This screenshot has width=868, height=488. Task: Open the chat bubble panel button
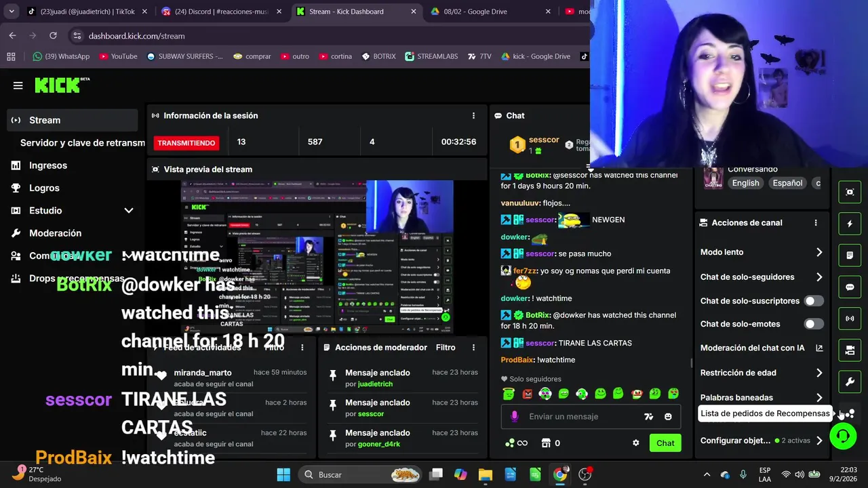[850, 287]
